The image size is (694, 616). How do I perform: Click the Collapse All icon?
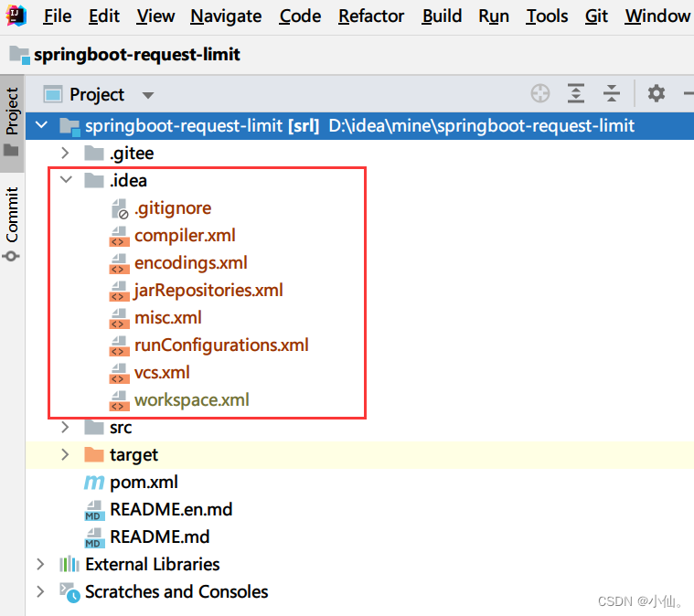click(611, 93)
